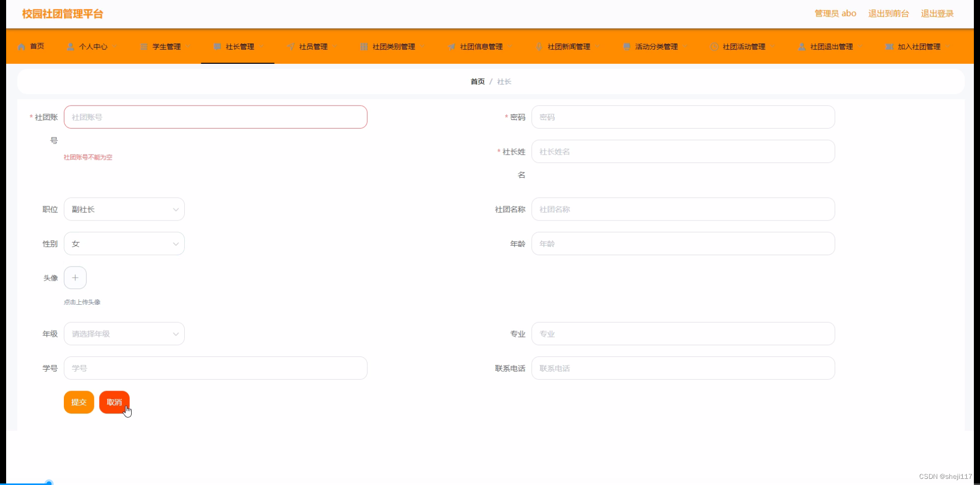
Task: Click the plus icon to upload avatar
Action: (x=75, y=277)
